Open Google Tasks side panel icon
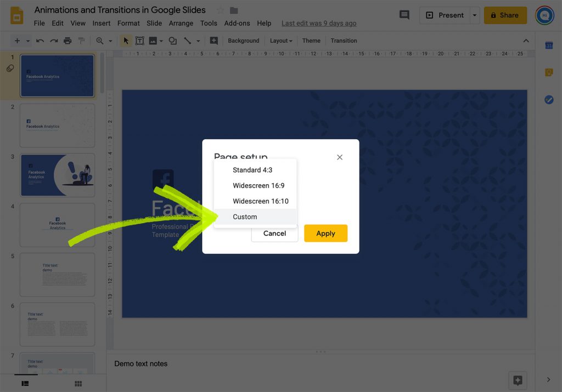 point(549,100)
